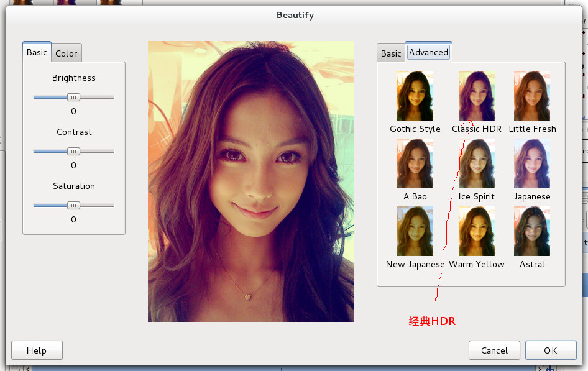
Task: Click the large preview portrait image
Action: tap(251, 181)
